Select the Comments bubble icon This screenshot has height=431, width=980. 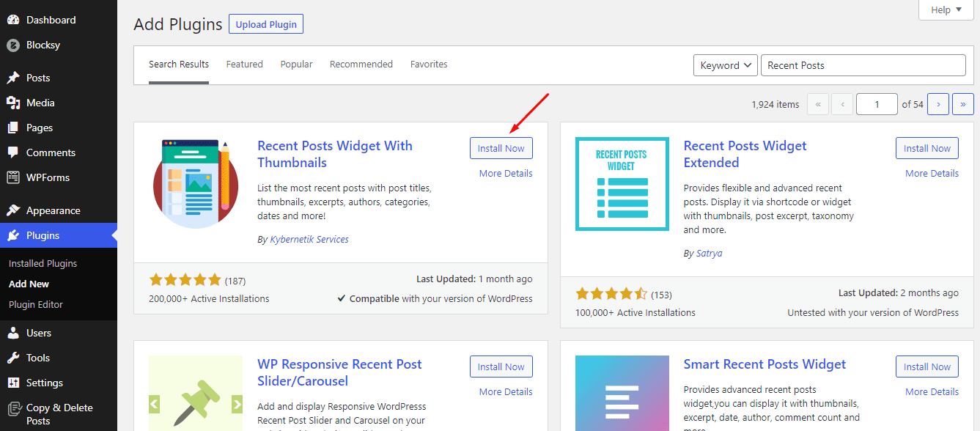[13, 152]
